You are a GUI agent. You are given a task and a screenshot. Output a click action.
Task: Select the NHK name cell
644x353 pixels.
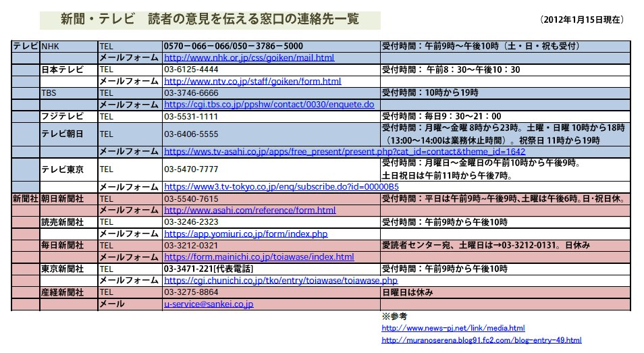pos(69,47)
